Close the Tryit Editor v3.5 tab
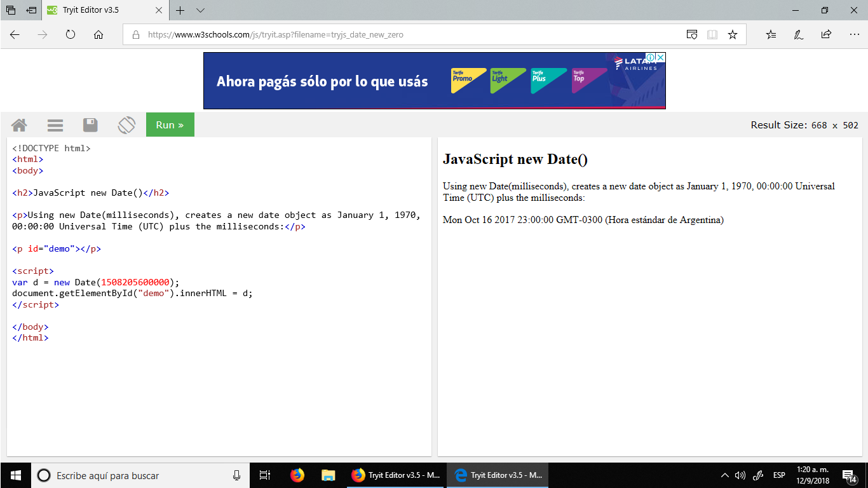The height and width of the screenshot is (488, 868). pyautogui.click(x=159, y=10)
